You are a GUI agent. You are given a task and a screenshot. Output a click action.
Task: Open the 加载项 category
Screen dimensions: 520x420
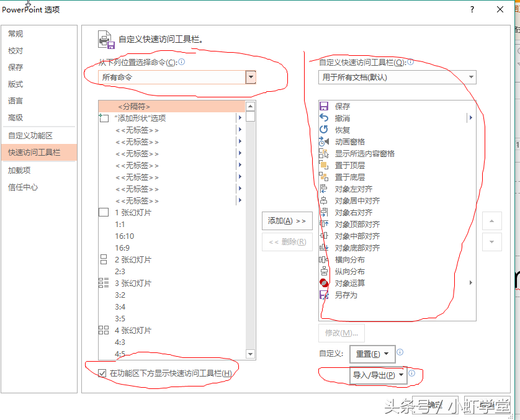click(x=39, y=171)
